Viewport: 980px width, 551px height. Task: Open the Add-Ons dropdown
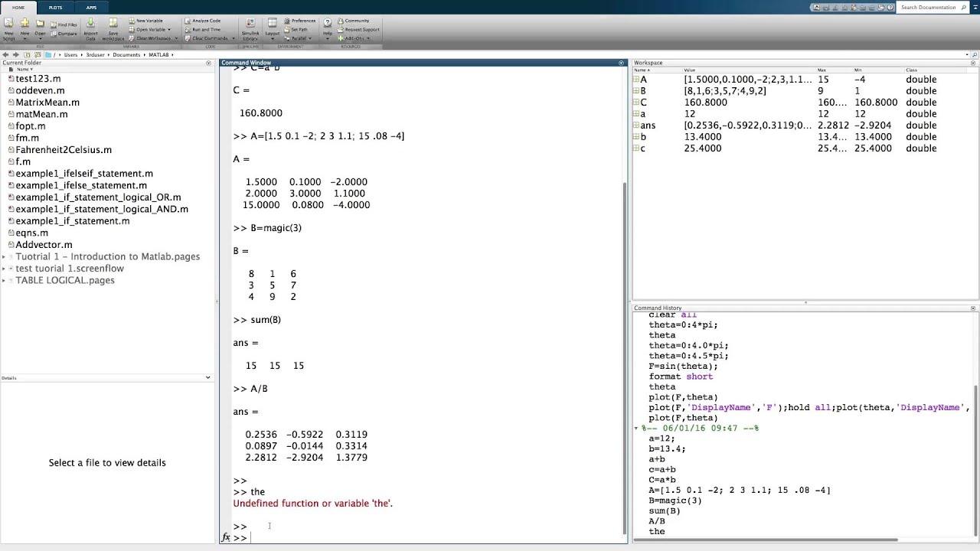[x=354, y=37]
